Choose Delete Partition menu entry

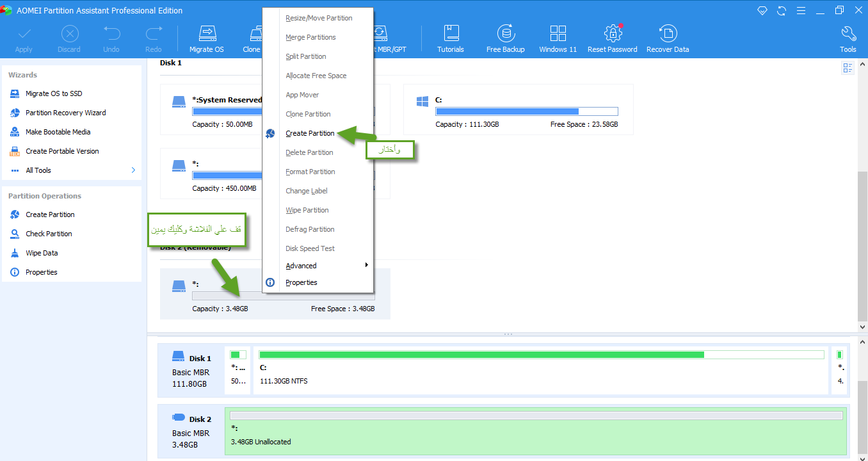click(309, 152)
